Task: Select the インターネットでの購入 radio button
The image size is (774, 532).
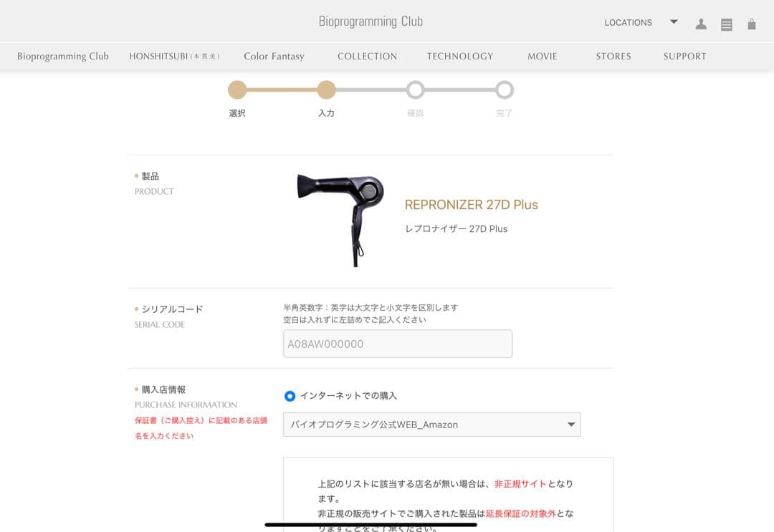Action: tap(290, 396)
